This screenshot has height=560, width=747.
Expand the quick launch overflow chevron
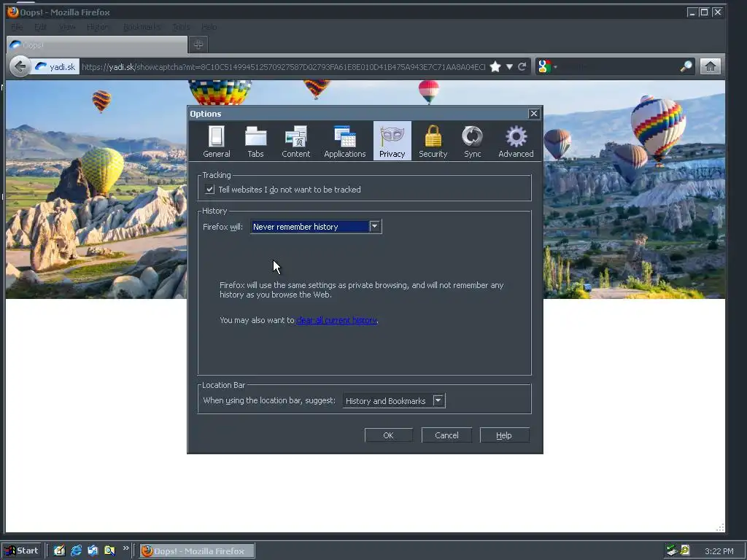click(x=125, y=548)
